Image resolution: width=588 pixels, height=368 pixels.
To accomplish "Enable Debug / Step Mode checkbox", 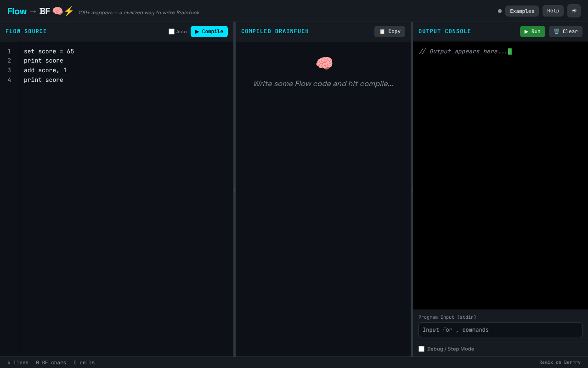I will point(421,349).
